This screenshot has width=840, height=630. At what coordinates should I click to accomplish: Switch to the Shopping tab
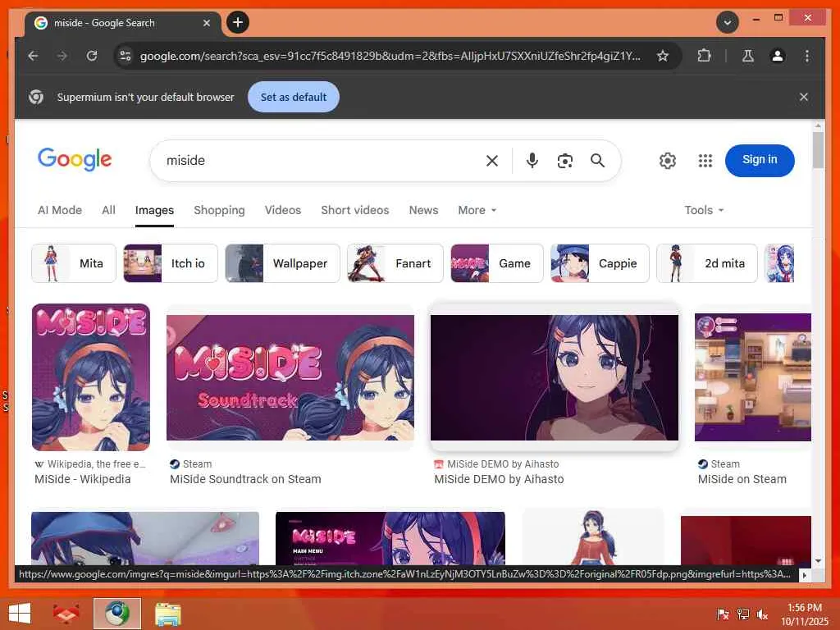point(219,210)
